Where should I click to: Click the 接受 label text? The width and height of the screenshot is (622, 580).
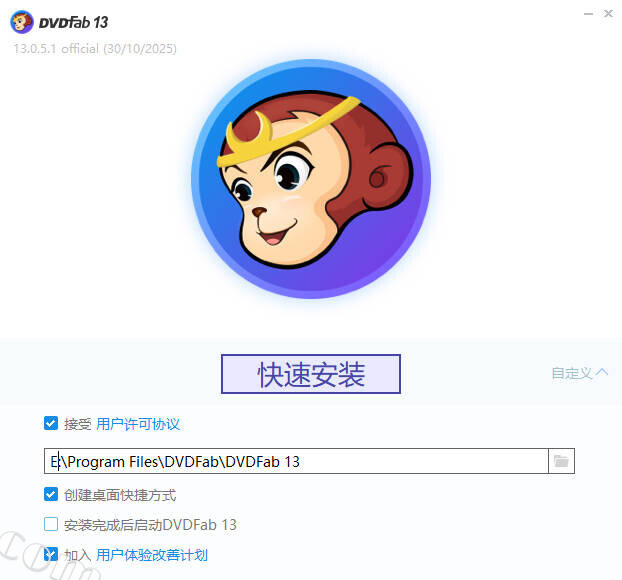point(78,424)
